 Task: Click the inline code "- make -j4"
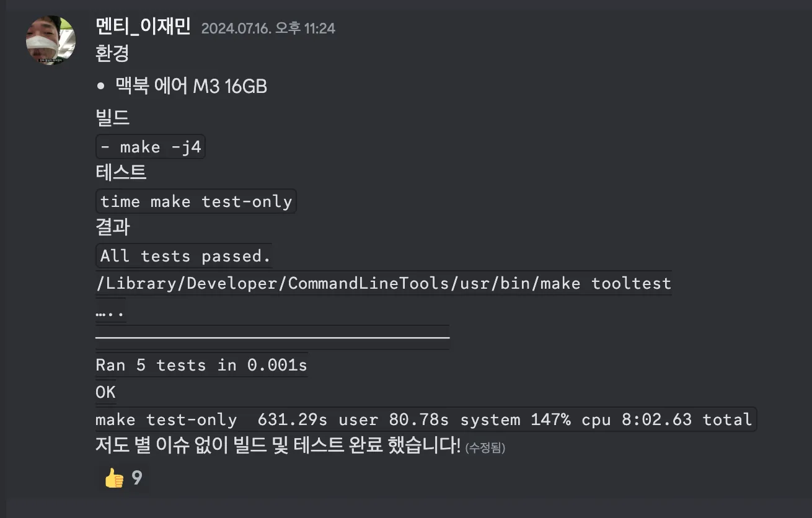coord(151,147)
